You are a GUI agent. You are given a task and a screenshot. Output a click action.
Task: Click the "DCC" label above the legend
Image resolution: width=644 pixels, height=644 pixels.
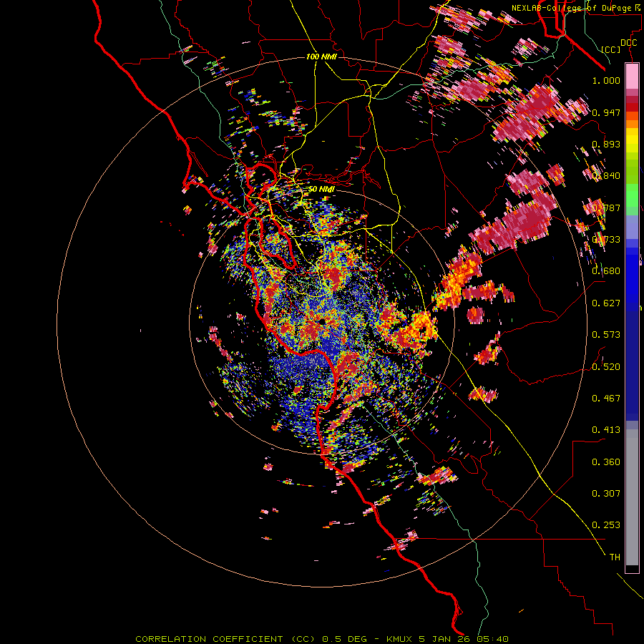coord(628,43)
